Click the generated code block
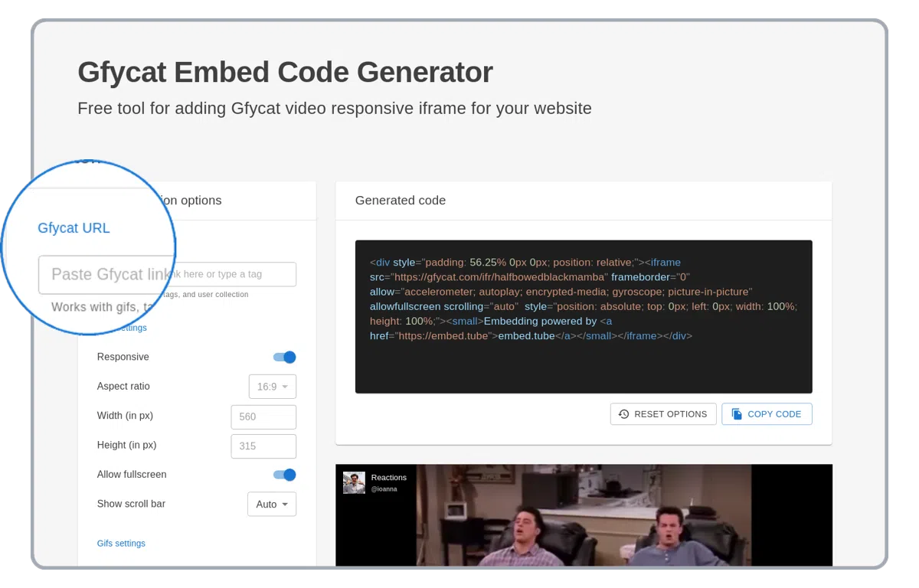919x588 pixels. pos(583,316)
